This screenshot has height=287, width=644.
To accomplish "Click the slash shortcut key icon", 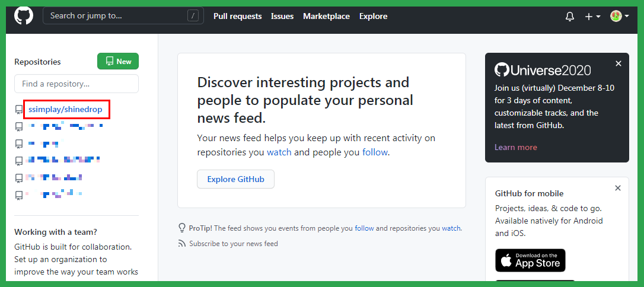I will click(193, 16).
